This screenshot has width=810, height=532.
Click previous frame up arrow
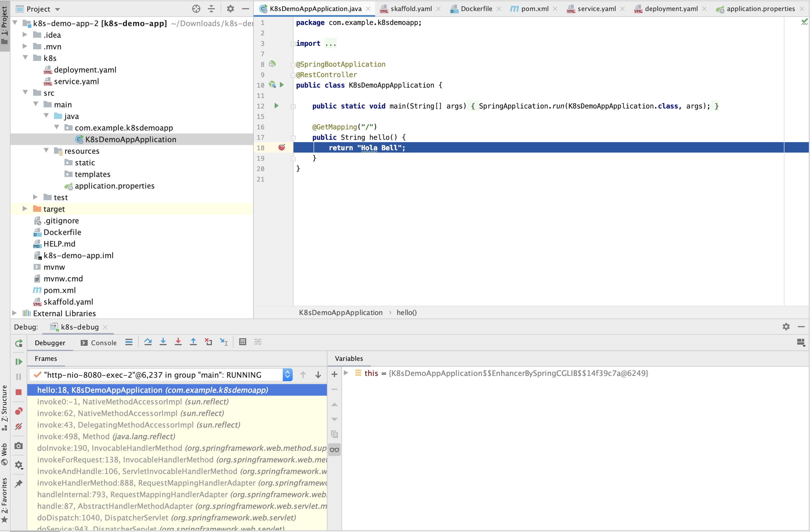click(x=303, y=375)
